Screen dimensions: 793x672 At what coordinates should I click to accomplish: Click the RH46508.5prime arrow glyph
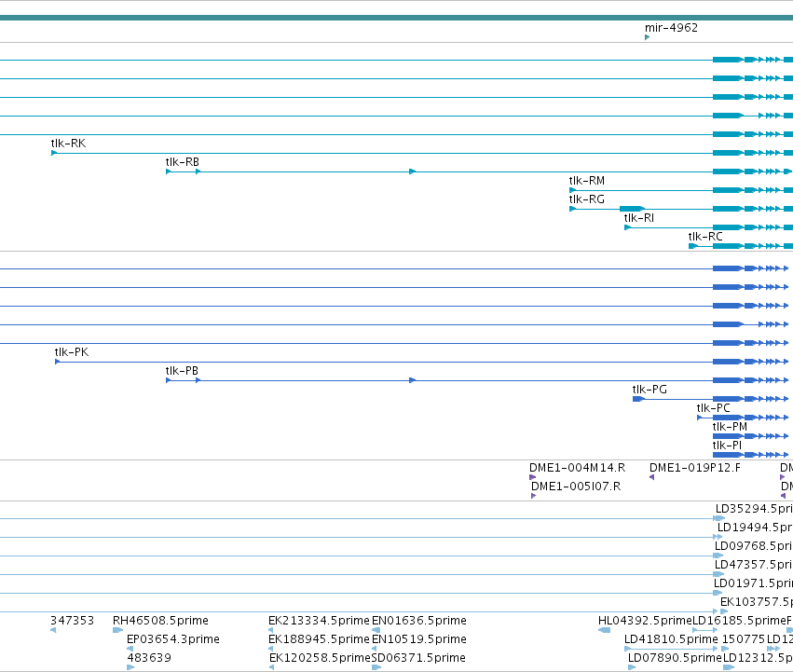pos(117,630)
